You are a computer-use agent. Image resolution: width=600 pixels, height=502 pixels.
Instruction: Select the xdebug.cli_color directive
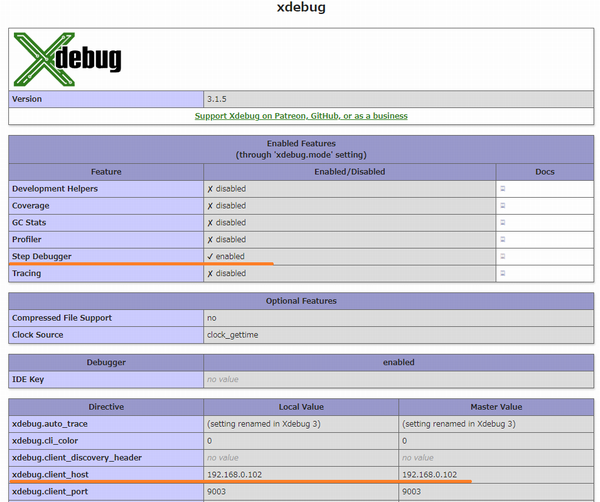[x=45, y=441]
